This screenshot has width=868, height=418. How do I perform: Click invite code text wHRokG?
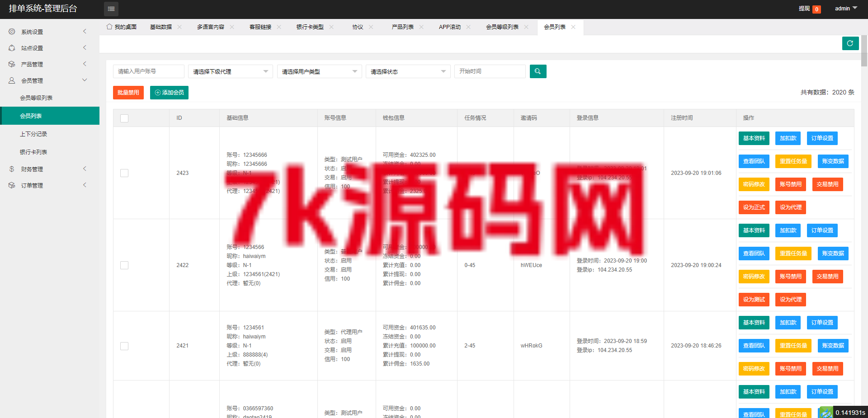coord(532,346)
